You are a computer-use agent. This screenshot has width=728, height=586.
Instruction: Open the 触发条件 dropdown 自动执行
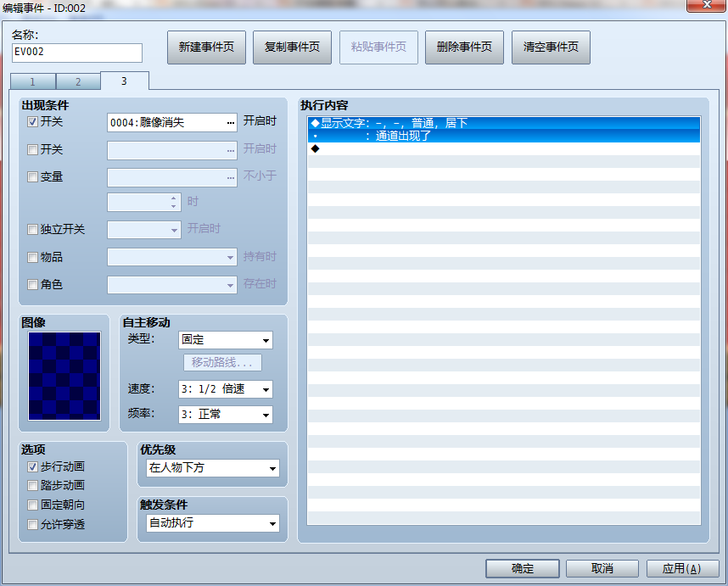pos(213,523)
